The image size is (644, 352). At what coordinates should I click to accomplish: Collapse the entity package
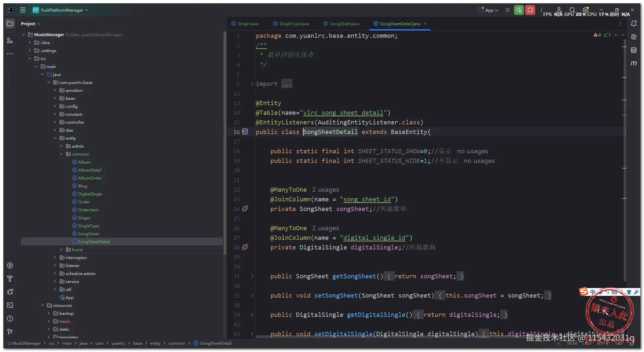click(x=55, y=138)
